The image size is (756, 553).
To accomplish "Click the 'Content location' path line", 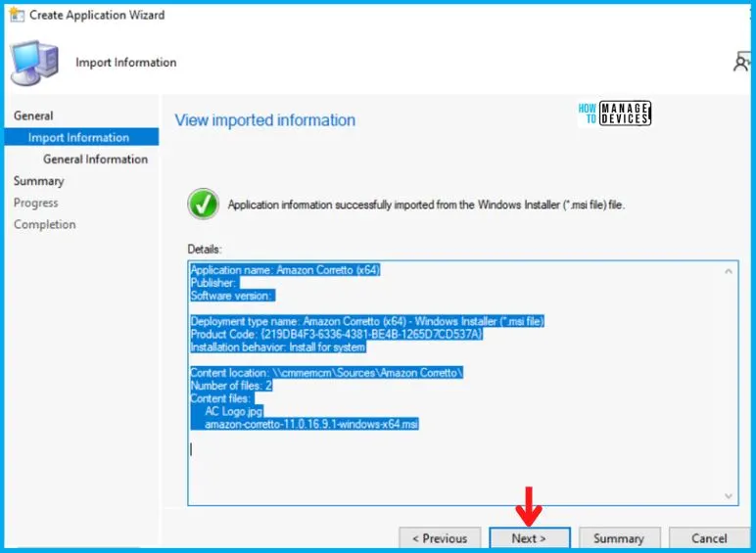I will click(326, 373).
